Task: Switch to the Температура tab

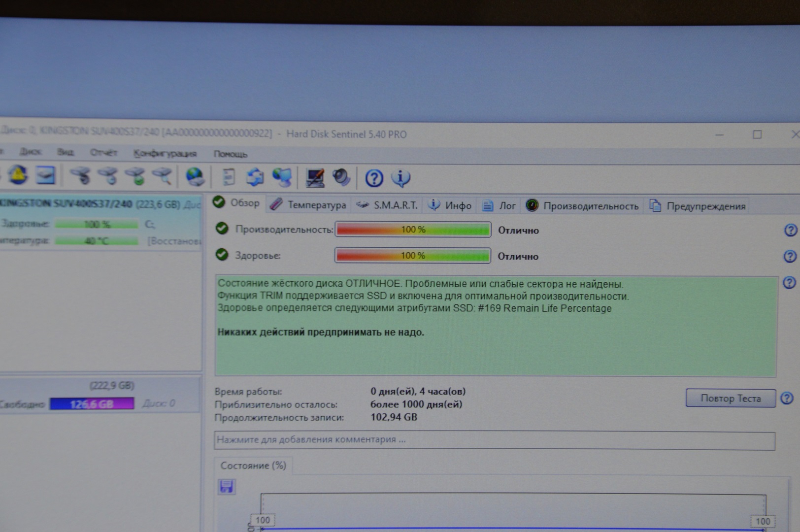Action: pyautogui.click(x=308, y=204)
